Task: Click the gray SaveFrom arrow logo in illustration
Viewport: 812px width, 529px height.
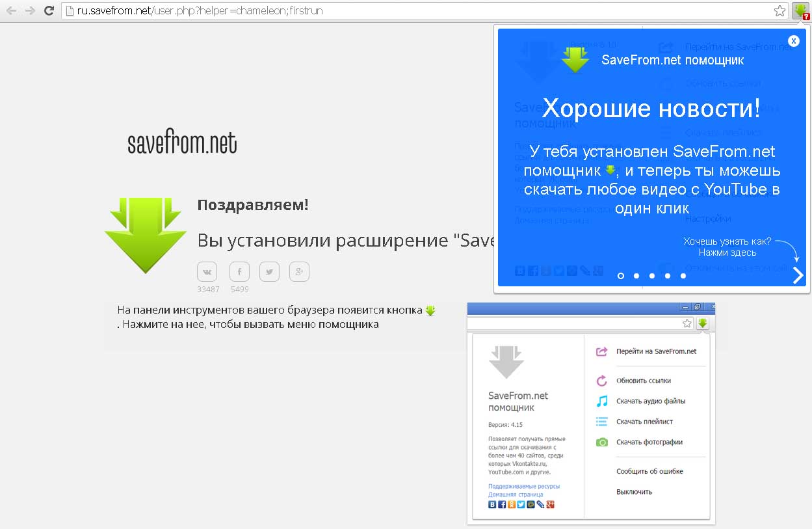Action: (506, 362)
